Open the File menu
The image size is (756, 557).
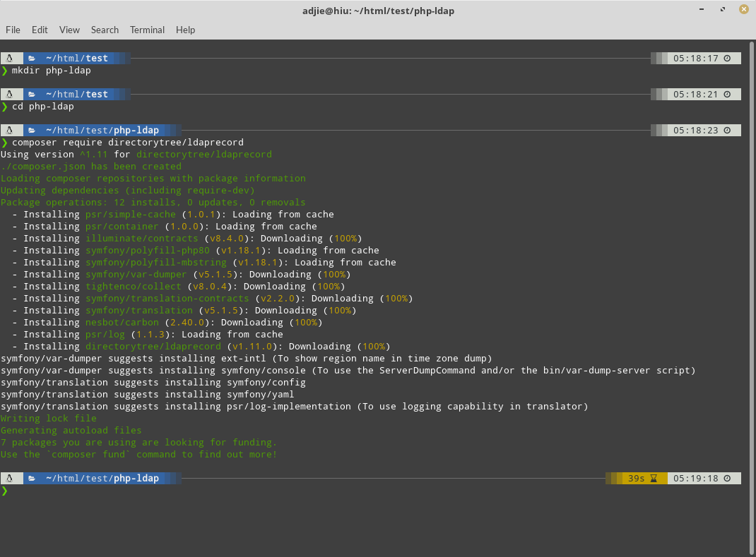click(13, 30)
